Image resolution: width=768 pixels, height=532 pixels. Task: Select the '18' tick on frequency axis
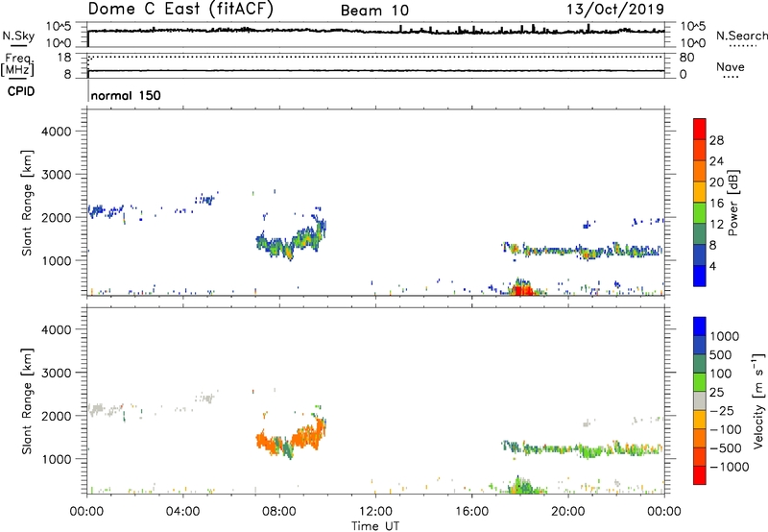pyautogui.click(x=64, y=58)
